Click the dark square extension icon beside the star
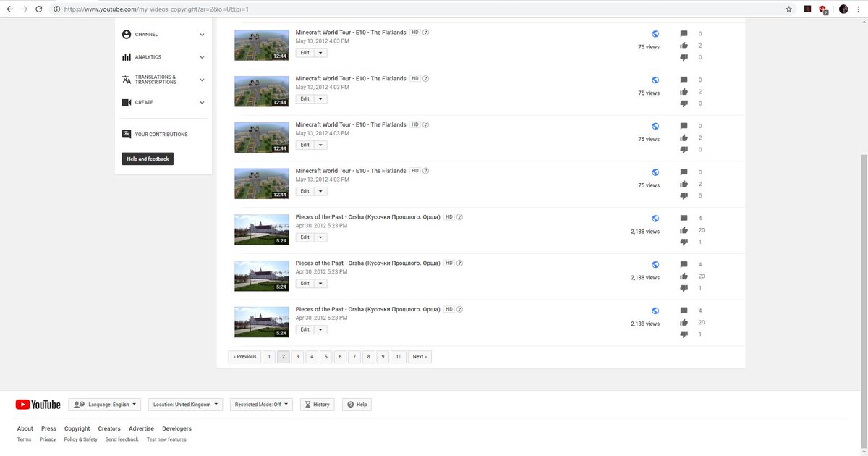 click(807, 9)
